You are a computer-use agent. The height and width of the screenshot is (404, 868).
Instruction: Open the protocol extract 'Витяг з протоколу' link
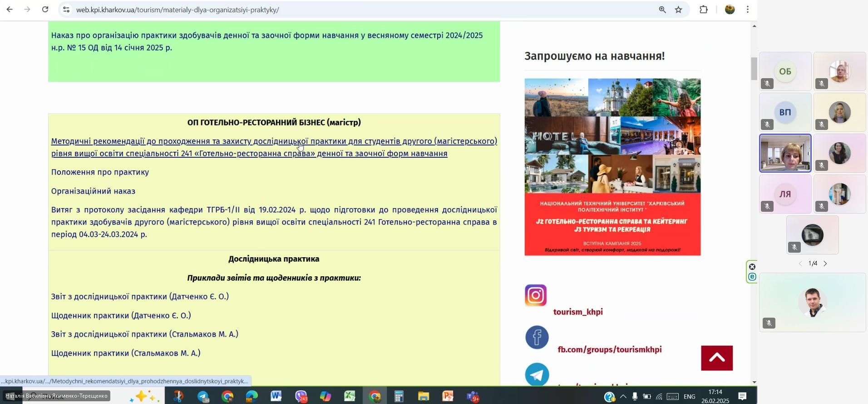(x=274, y=222)
